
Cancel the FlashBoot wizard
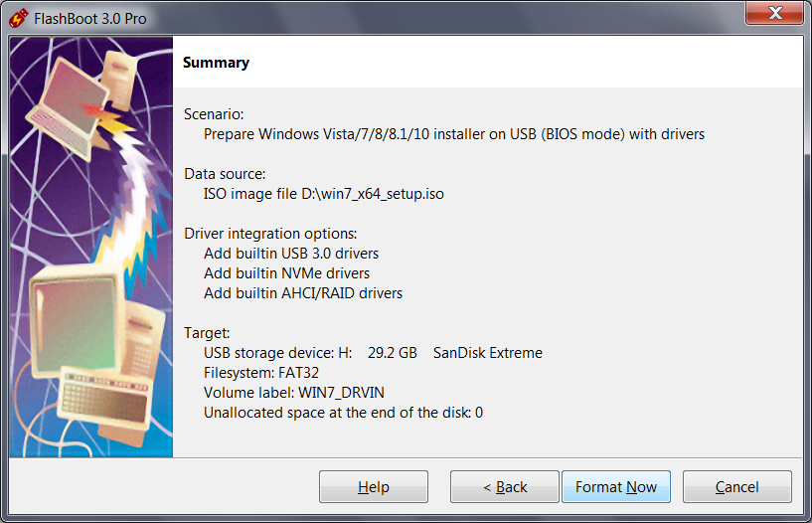736,487
